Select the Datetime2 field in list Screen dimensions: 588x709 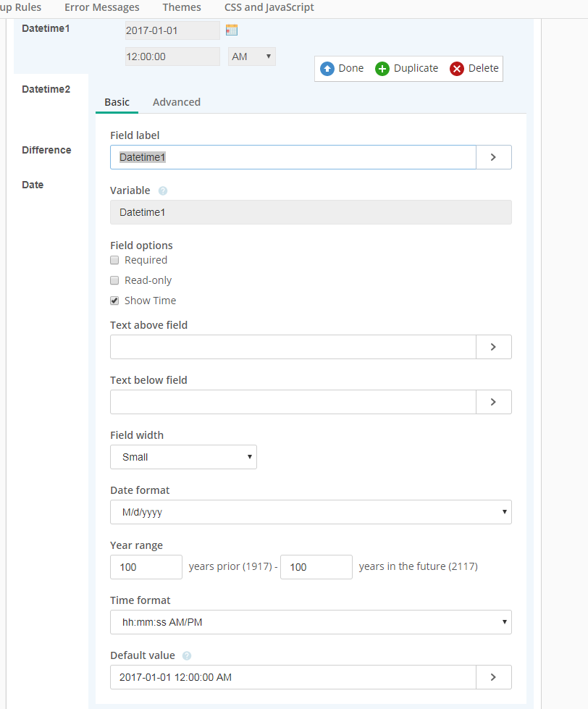pyautogui.click(x=46, y=89)
